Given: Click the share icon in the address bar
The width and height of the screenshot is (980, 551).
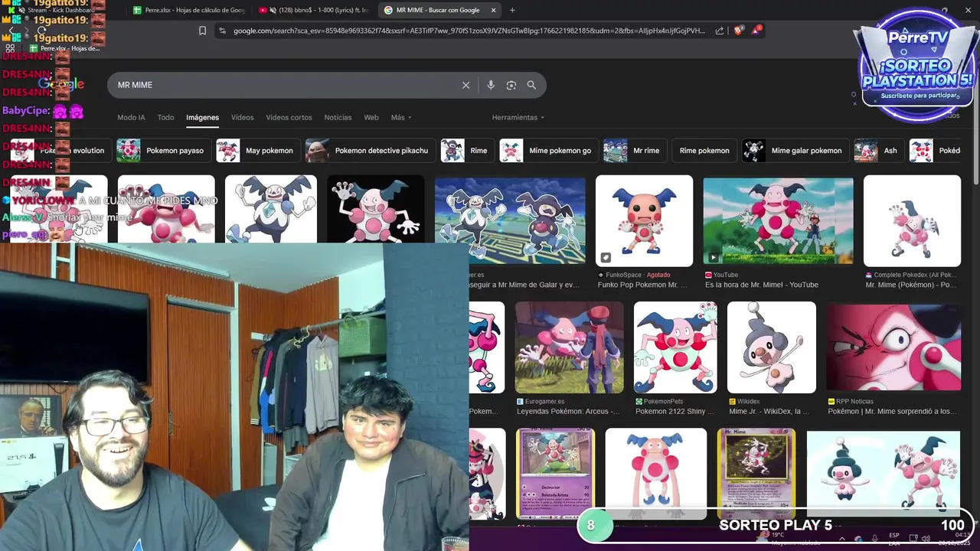Looking at the screenshot, I should pos(720,31).
